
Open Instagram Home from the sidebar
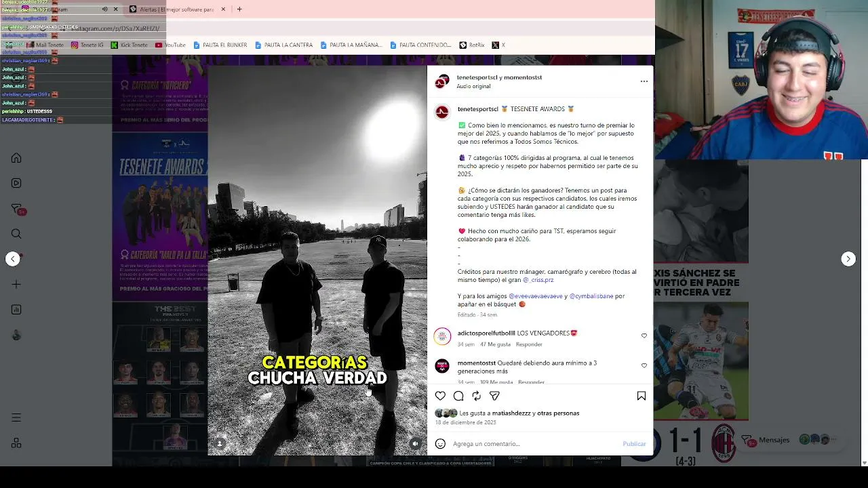click(x=16, y=158)
